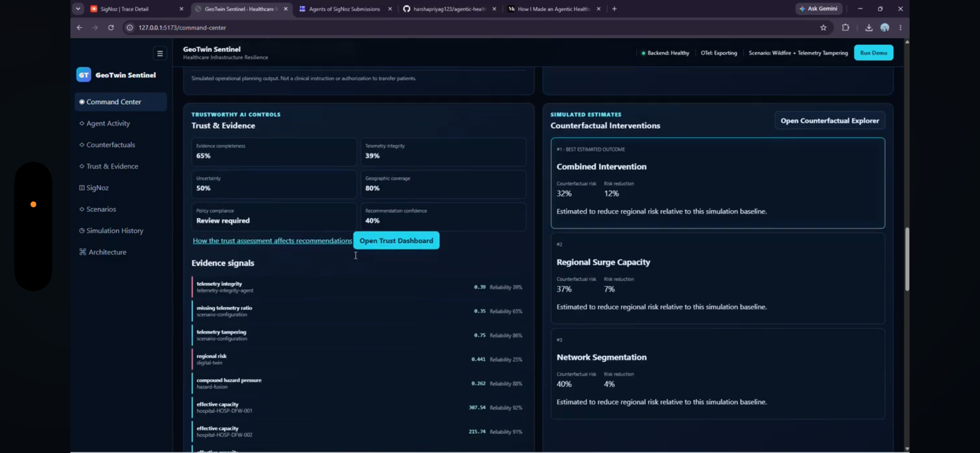Image resolution: width=980 pixels, height=453 pixels.
Task: Open a new browser tab
Action: click(614, 9)
